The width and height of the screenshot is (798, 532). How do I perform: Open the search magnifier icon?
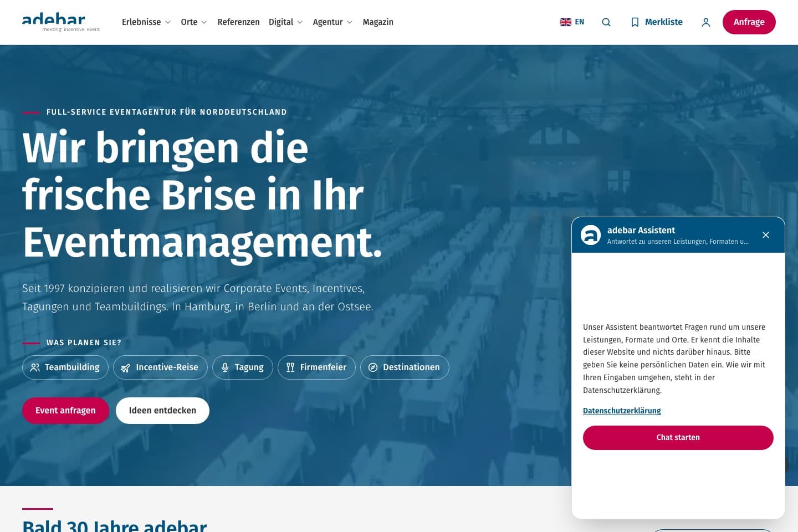click(x=606, y=22)
